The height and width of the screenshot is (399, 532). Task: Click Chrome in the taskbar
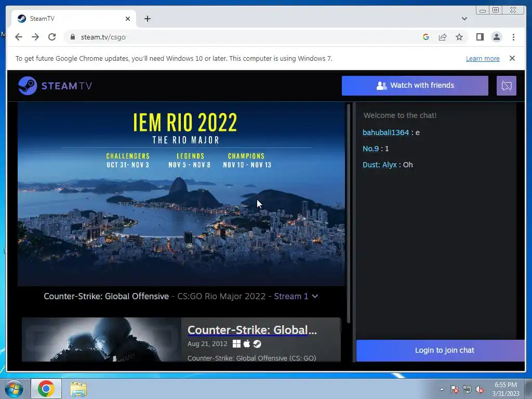46,389
